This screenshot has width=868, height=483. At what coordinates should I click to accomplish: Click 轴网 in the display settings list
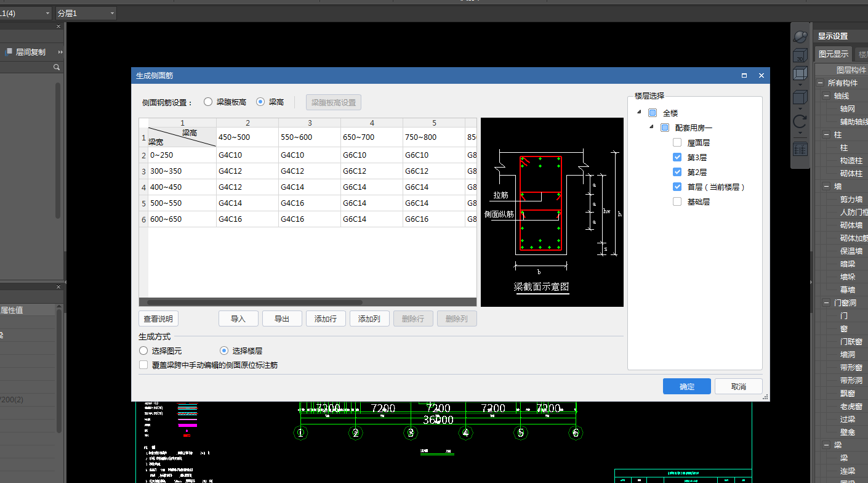[848, 109]
